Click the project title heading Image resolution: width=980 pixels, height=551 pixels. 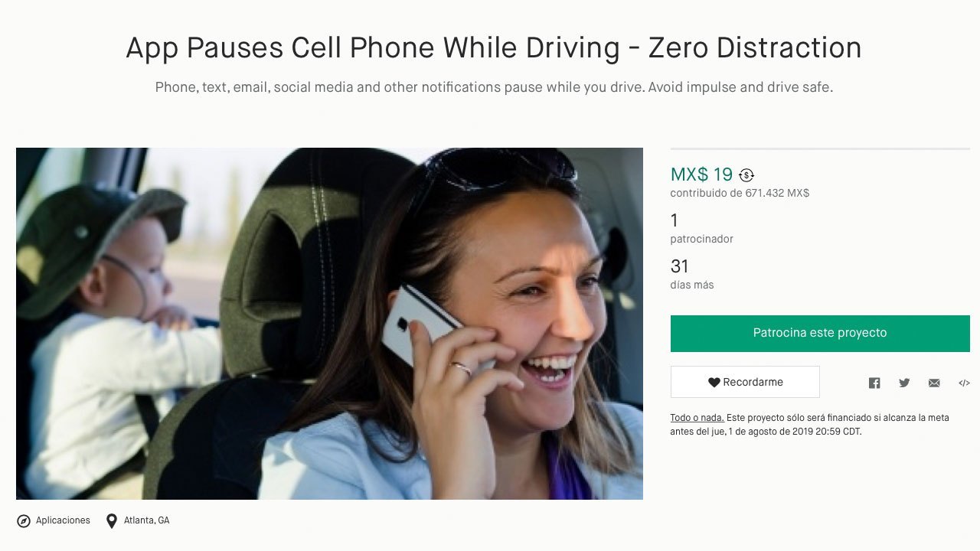pos(494,47)
